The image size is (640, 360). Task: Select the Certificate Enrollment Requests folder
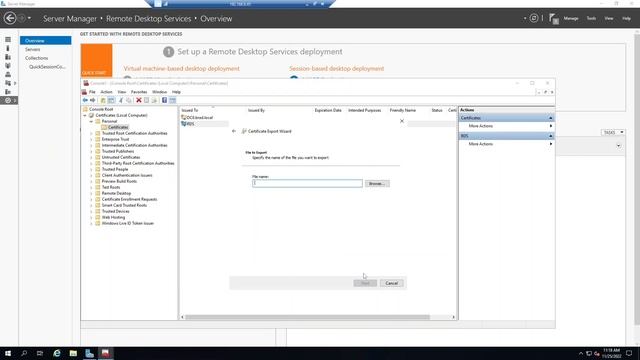129,199
